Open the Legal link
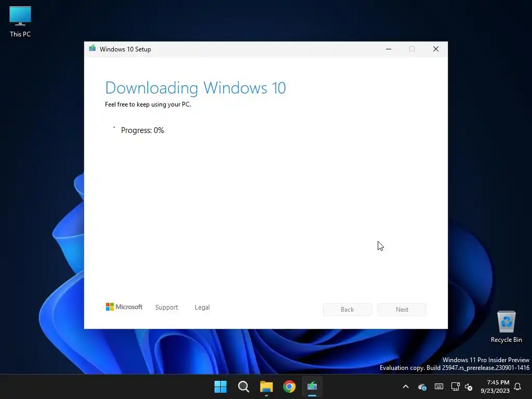Image resolution: width=532 pixels, height=399 pixels. (202, 308)
